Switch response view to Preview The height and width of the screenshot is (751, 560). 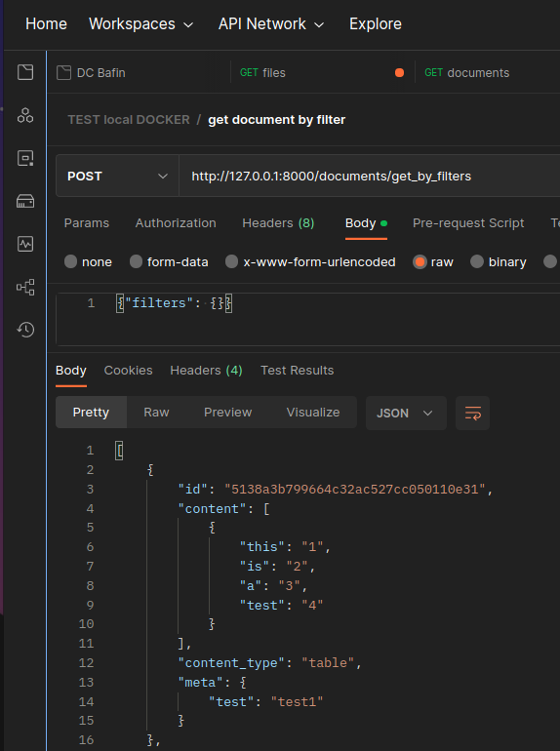point(227,413)
